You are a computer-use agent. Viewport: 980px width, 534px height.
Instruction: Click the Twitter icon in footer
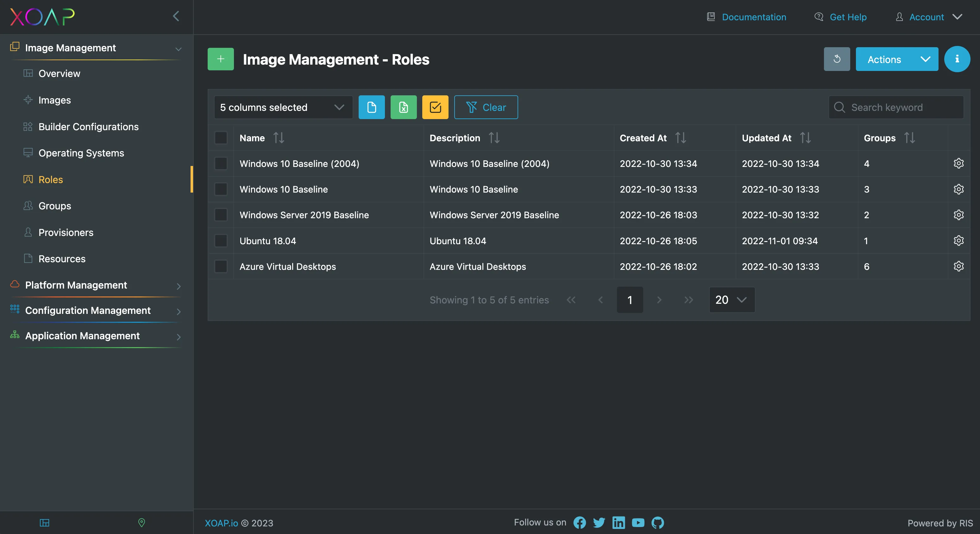(599, 523)
